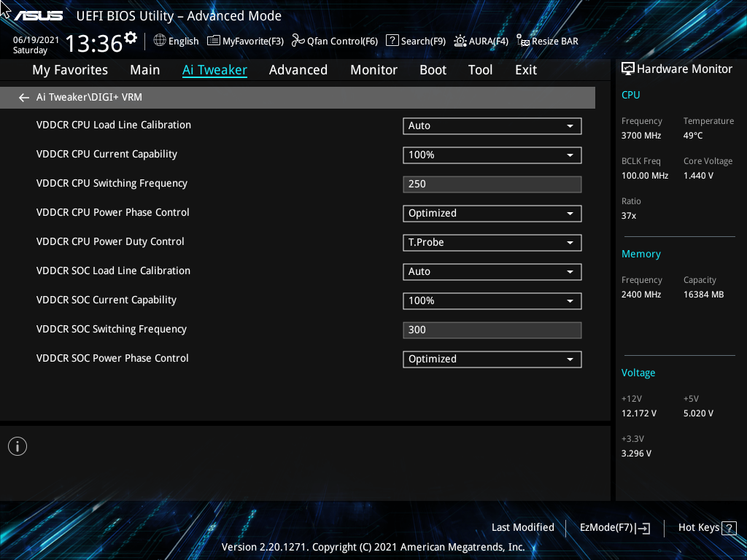Open the Monitor menu
747x560 pixels.
pyautogui.click(x=373, y=69)
